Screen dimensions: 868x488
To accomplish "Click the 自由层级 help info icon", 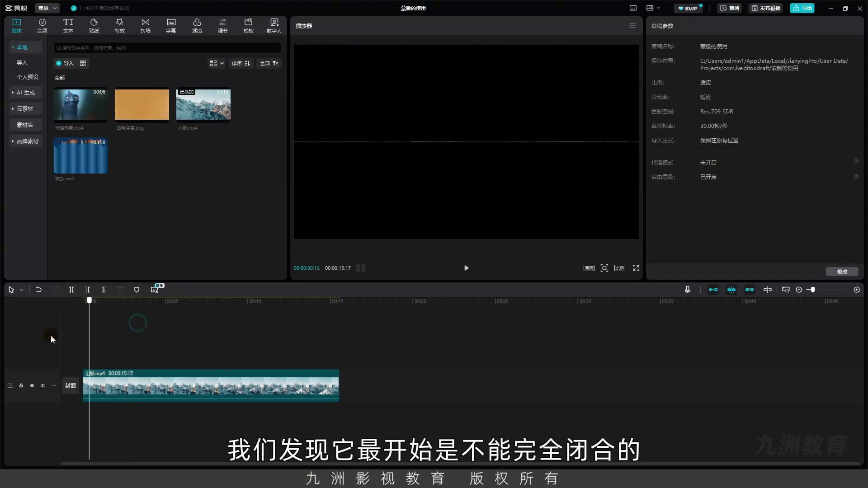I will click(x=856, y=177).
